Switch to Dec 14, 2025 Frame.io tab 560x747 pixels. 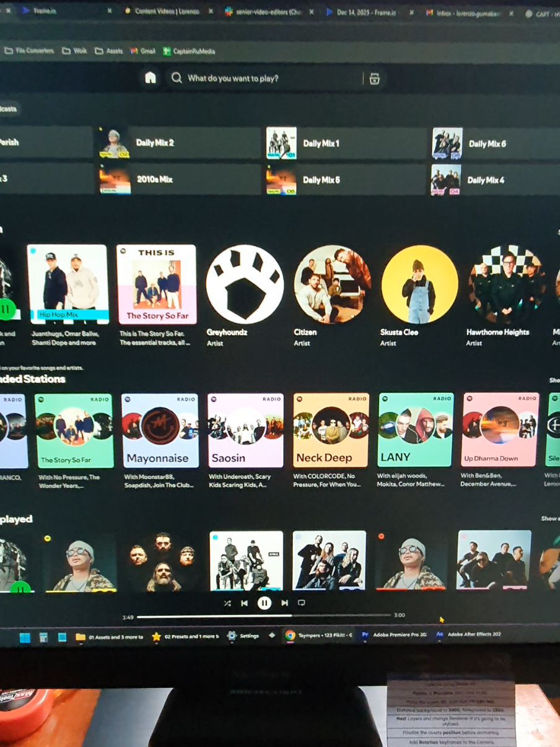pos(365,12)
